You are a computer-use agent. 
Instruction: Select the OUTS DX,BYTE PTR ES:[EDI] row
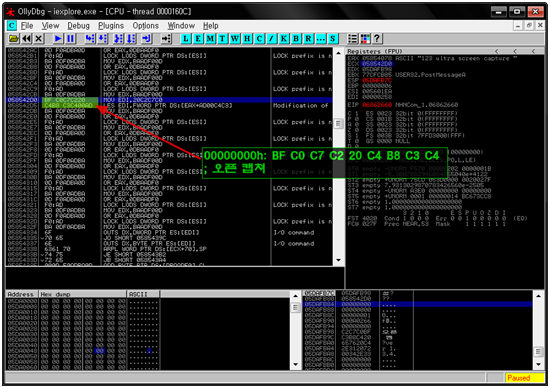click(x=169, y=243)
